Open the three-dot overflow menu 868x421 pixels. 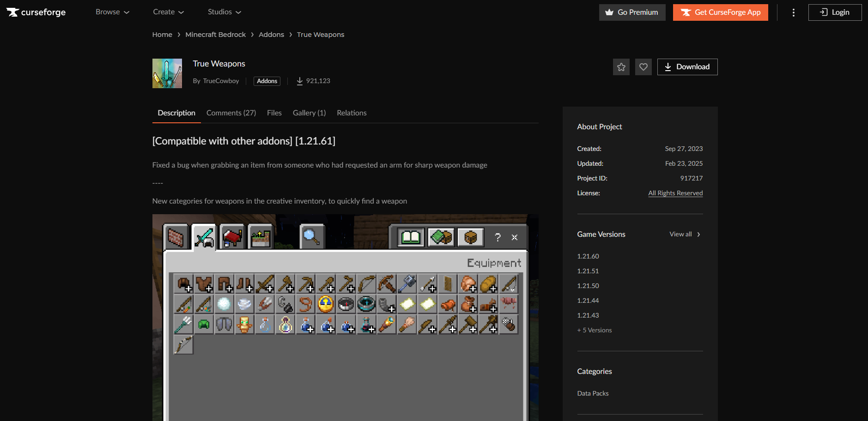[x=793, y=12]
